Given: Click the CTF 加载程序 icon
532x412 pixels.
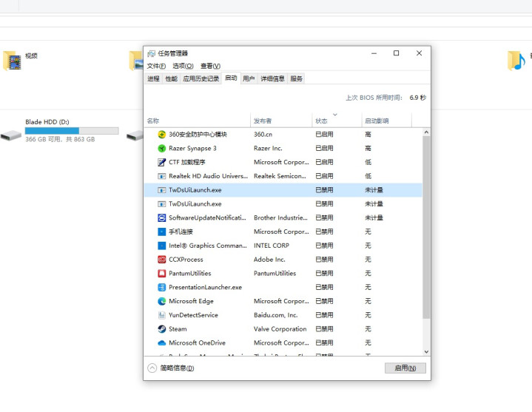Looking at the screenshot, I should pyautogui.click(x=162, y=162).
